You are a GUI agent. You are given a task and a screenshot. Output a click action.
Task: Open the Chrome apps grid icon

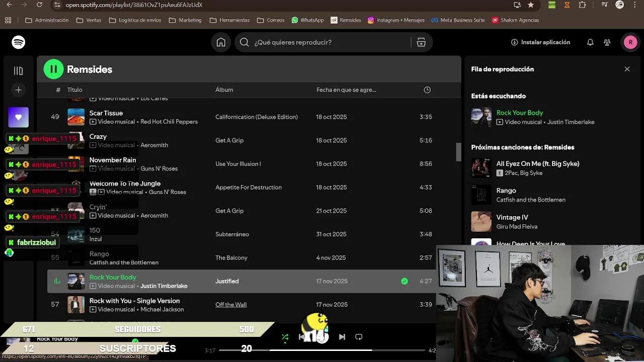(x=8, y=20)
